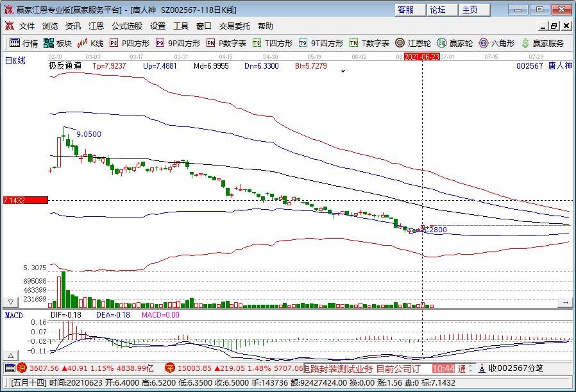Click the DIF=-0.18 value
Viewport: 576px width, 392px height.
pos(66,315)
